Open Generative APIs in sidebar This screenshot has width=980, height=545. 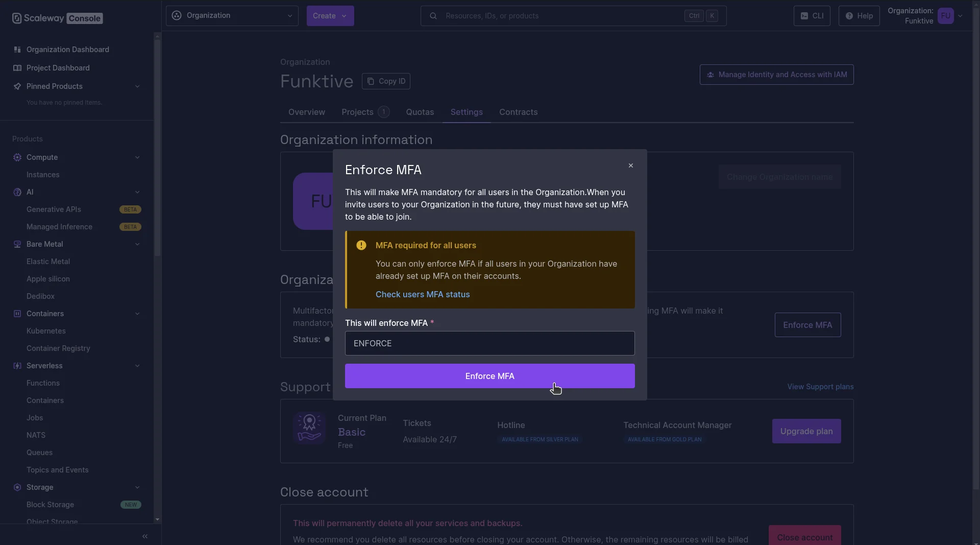(x=54, y=209)
